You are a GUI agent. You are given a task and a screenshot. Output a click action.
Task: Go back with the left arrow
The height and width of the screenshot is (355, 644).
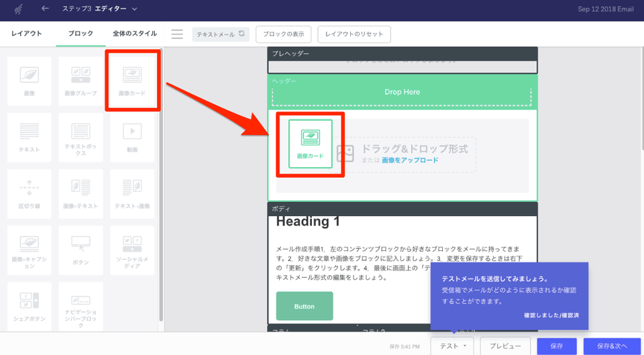point(45,9)
